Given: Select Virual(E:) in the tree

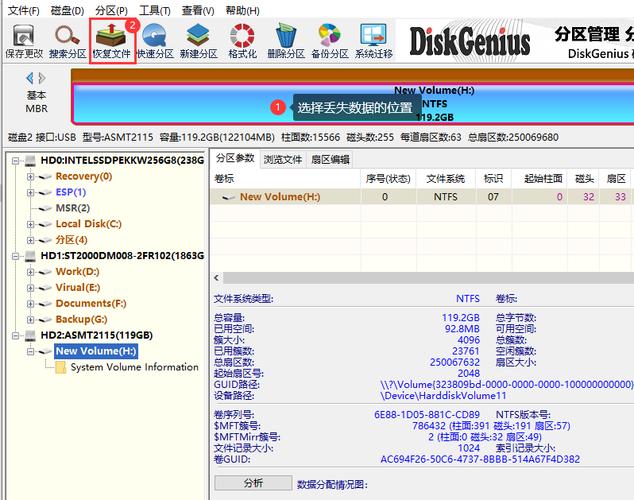Looking at the screenshot, I should coord(78,287).
